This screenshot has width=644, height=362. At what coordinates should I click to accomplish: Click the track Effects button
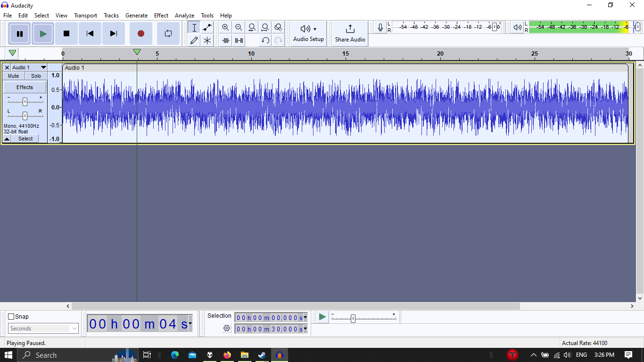[25, 87]
